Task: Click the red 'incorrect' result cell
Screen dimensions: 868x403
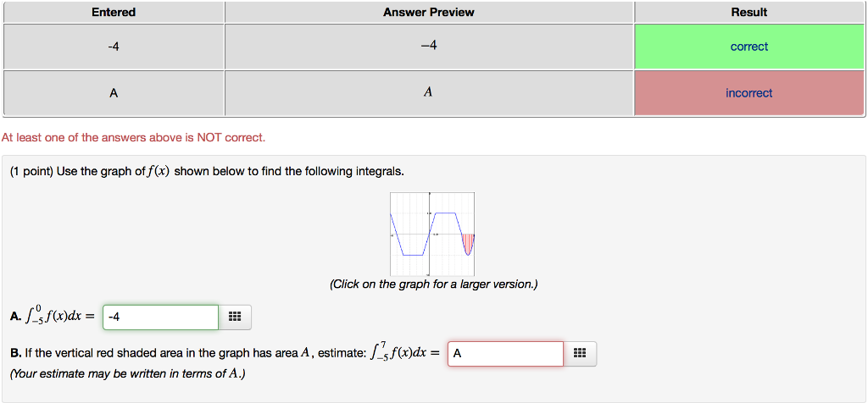Action: pos(749,93)
